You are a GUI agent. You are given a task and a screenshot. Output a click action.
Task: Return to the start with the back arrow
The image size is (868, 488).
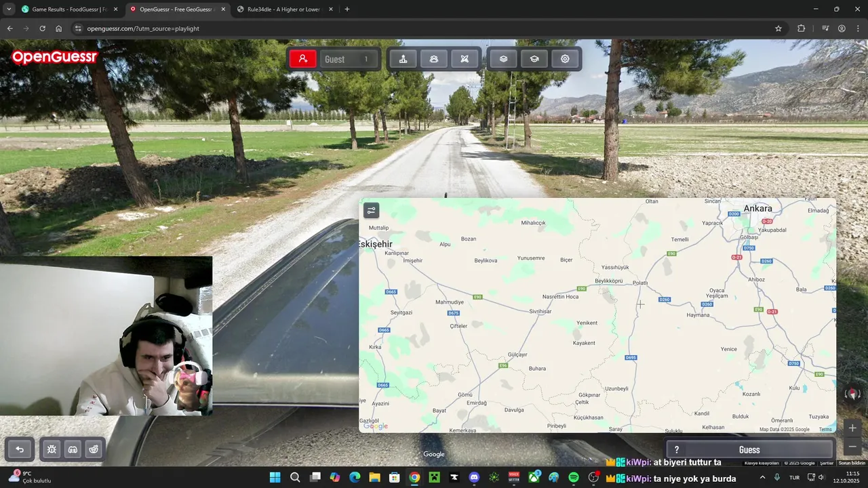tap(20, 449)
